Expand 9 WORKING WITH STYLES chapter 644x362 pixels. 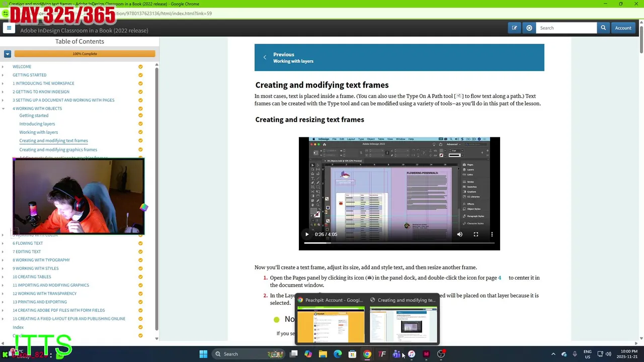[3, 268]
